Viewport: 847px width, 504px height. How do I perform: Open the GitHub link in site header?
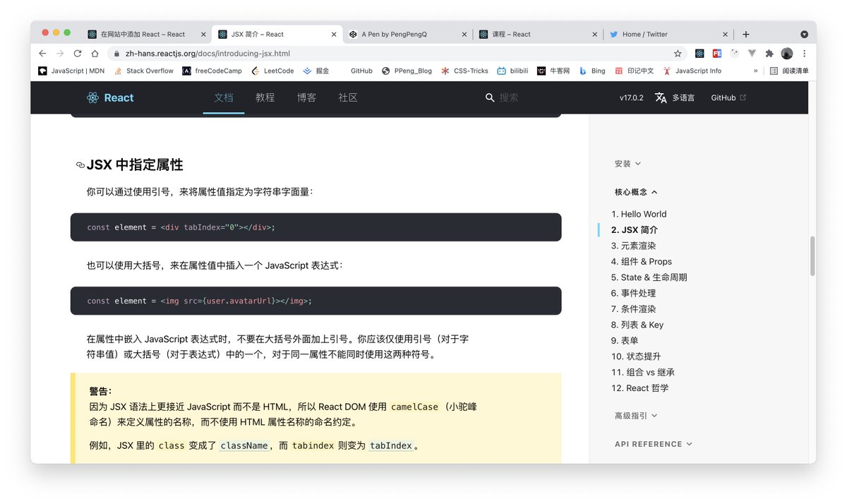(x=728, y=98)
